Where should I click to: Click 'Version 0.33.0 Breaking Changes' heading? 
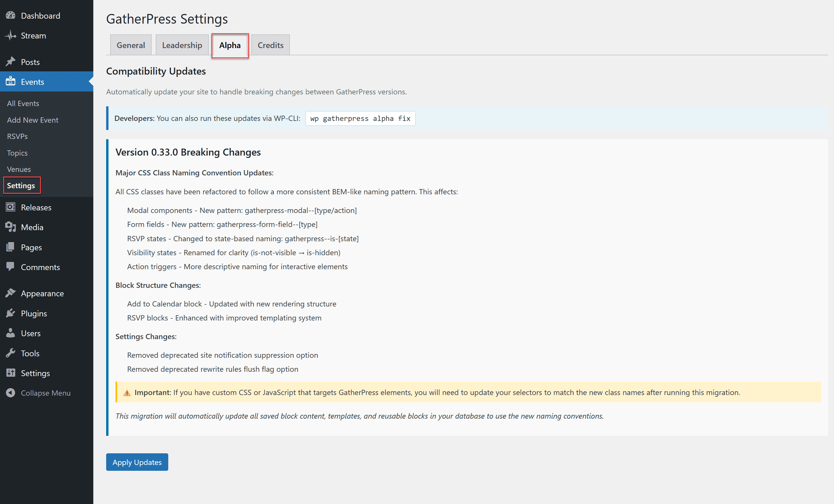pyautogui.click(x=188, y=152)
